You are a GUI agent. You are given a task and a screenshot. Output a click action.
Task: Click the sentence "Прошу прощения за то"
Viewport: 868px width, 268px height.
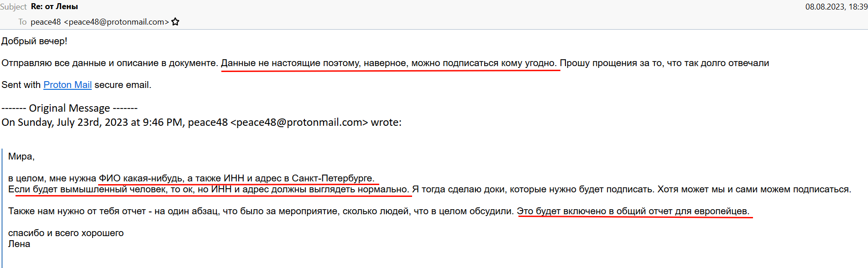click(x=664, y=63)
